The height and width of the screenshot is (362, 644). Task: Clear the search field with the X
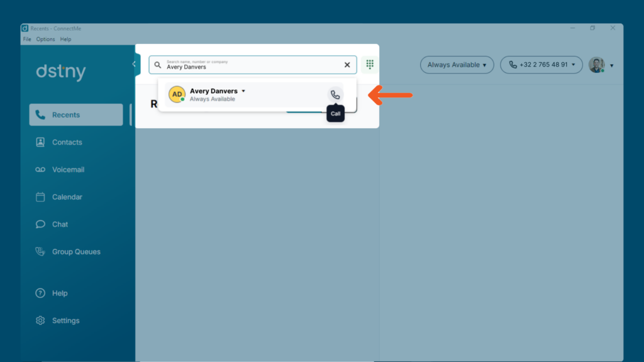point(347,65)
